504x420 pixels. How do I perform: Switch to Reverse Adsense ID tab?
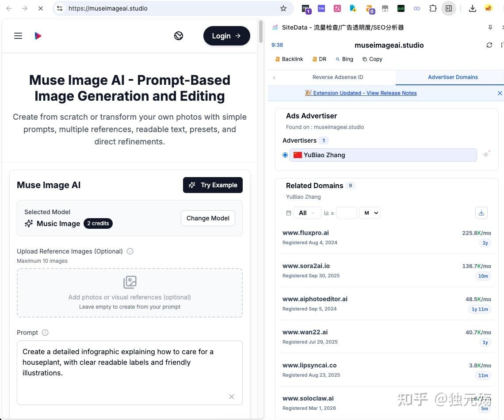337,77
